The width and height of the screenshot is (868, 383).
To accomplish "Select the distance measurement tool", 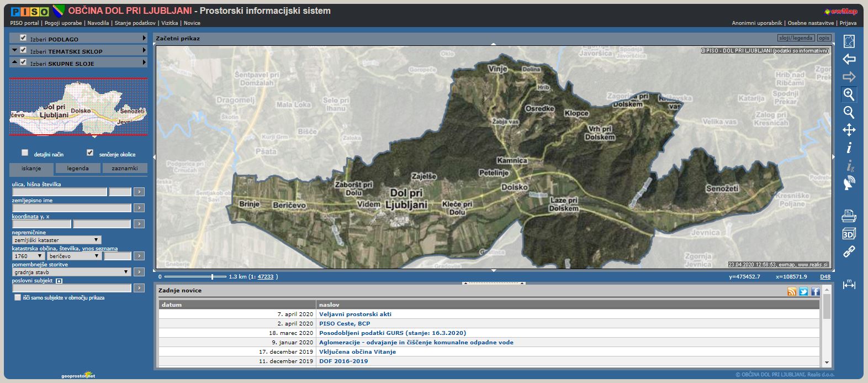I will (x=849, y=285).
